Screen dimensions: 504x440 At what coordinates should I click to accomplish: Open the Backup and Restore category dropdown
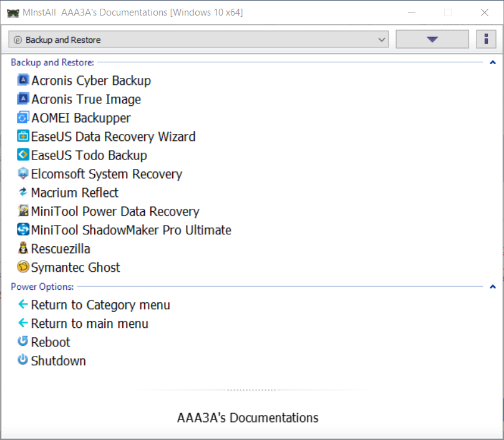coord(198,39)
